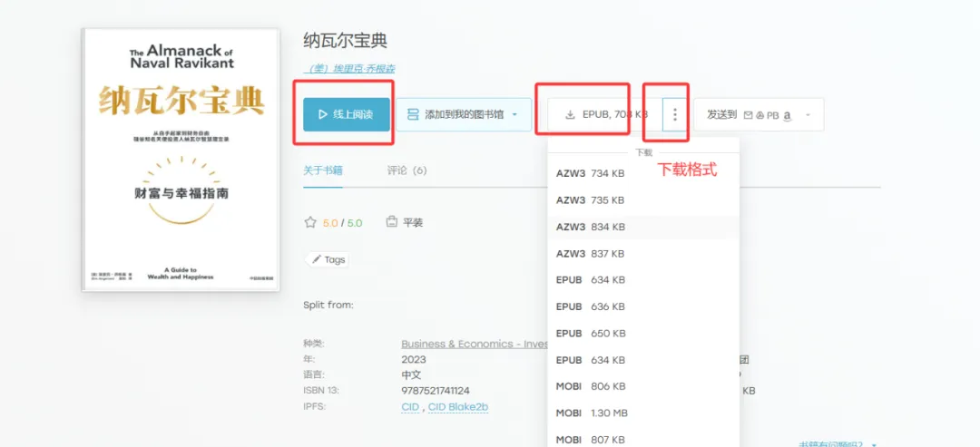
Task: Select MOBI 806 KB download option
Action: point(643,386)
